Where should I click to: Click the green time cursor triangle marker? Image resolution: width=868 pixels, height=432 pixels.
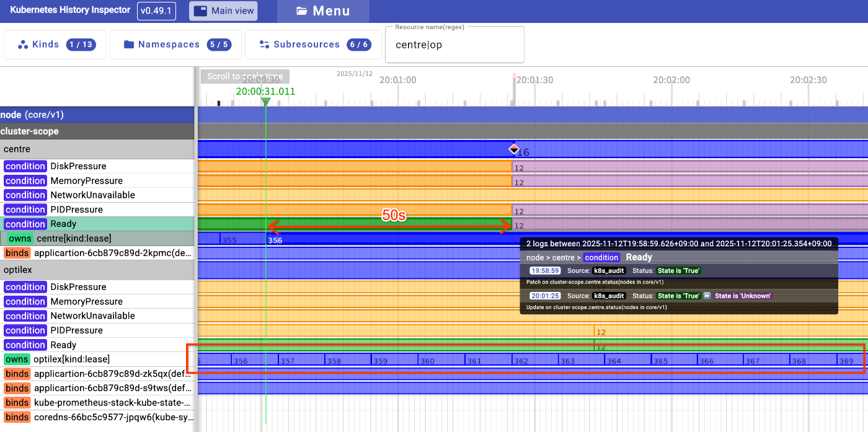(x=265, y=102)
